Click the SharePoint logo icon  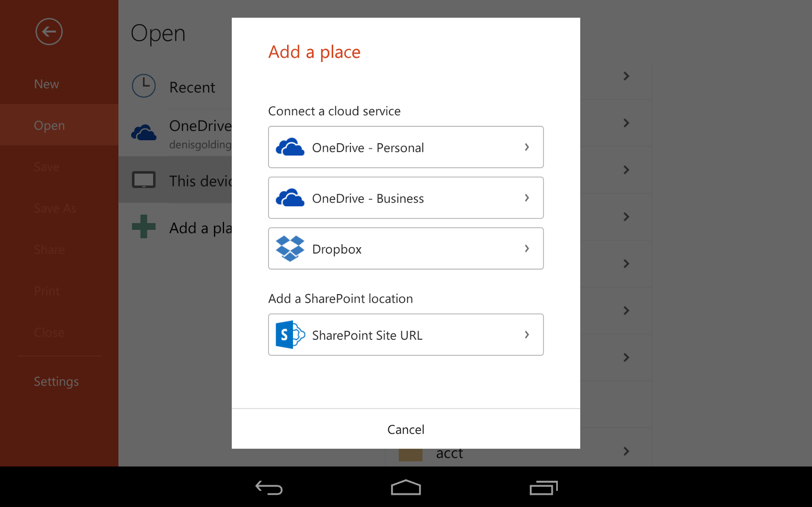290,335
